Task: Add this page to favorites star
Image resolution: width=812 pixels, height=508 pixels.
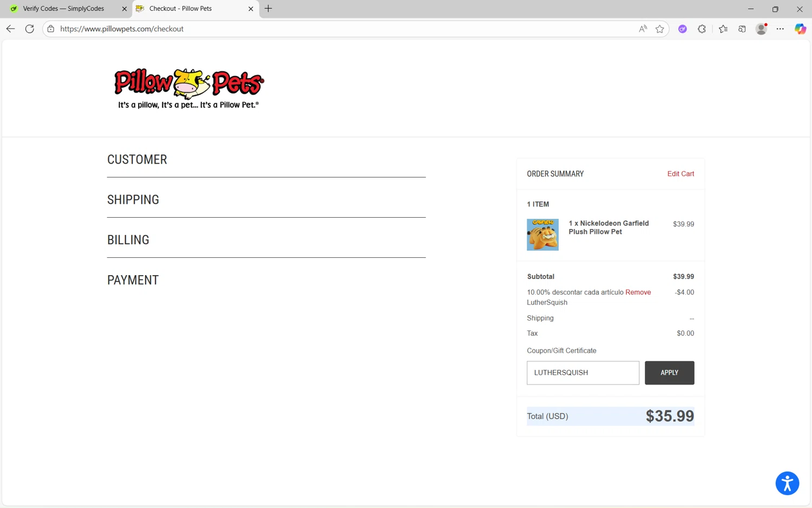Action: (659, 29)
